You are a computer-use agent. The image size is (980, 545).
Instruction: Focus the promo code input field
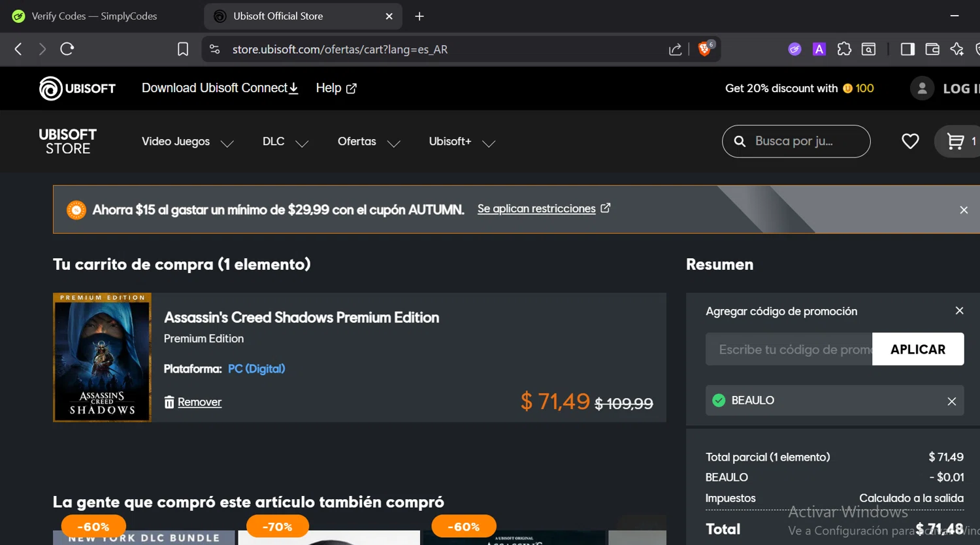789,349
